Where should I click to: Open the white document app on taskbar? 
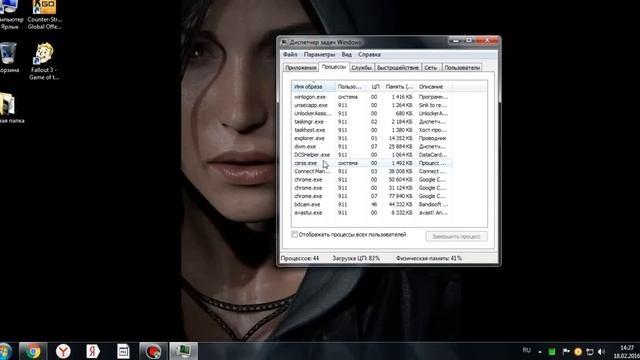click(123, 351)
